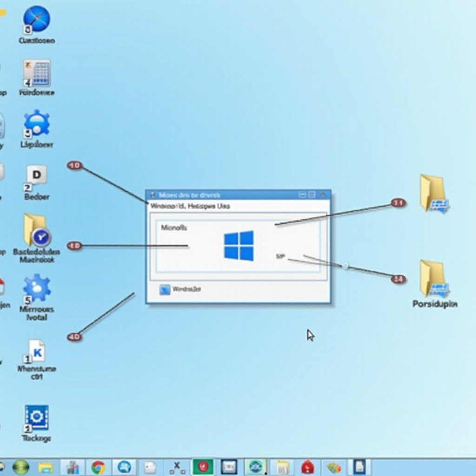Click the dialog title bar
Viewport: 476px width, 476px height.
tap(223, 195)
